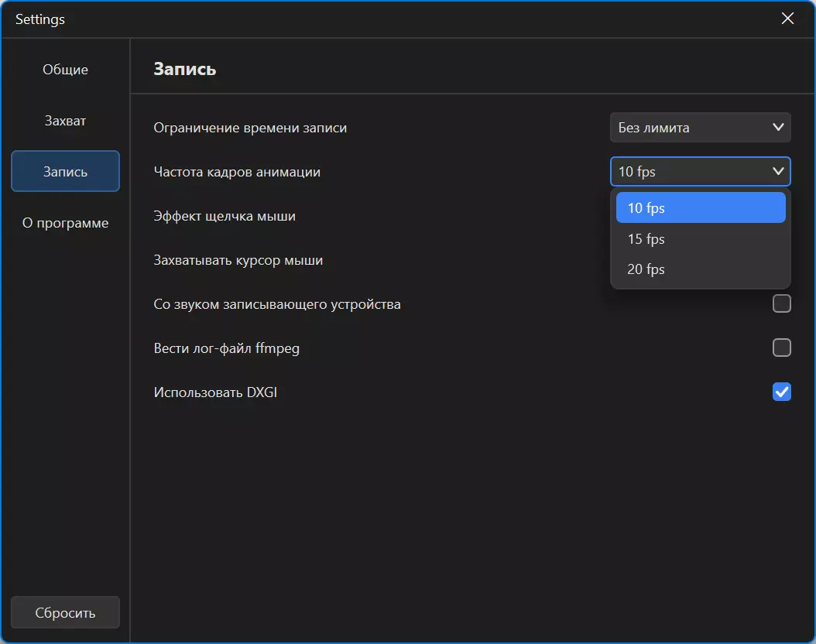Screen dimensions: 816x644
Task: Click the Эффект щелчка мыши label
Action: tap(225, 217)
